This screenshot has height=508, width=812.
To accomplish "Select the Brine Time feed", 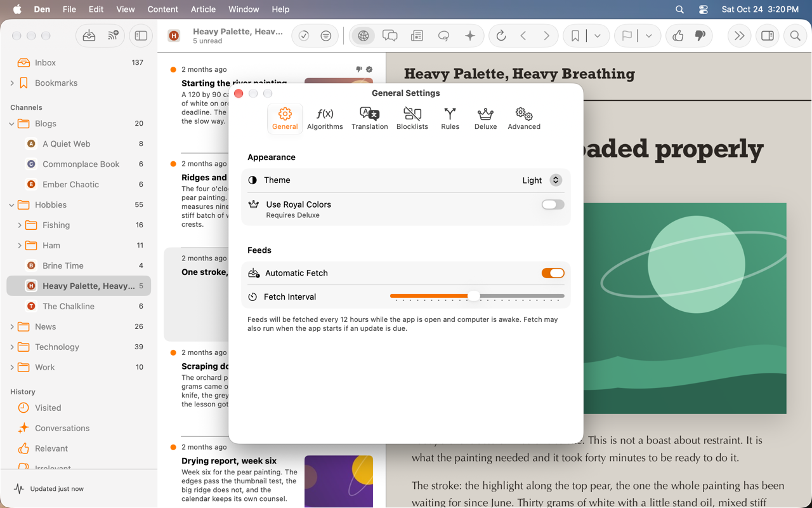I will 79,265.
